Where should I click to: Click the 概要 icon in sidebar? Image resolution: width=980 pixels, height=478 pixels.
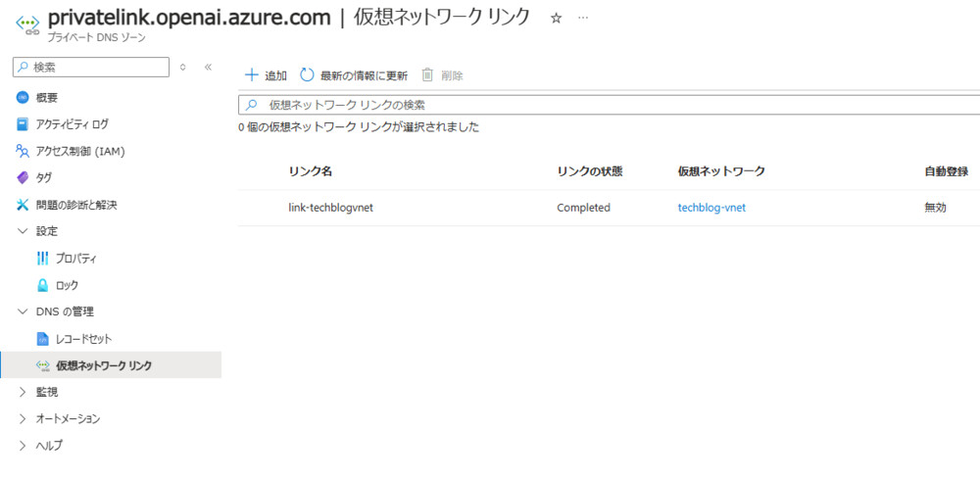[x=23, y=98]
